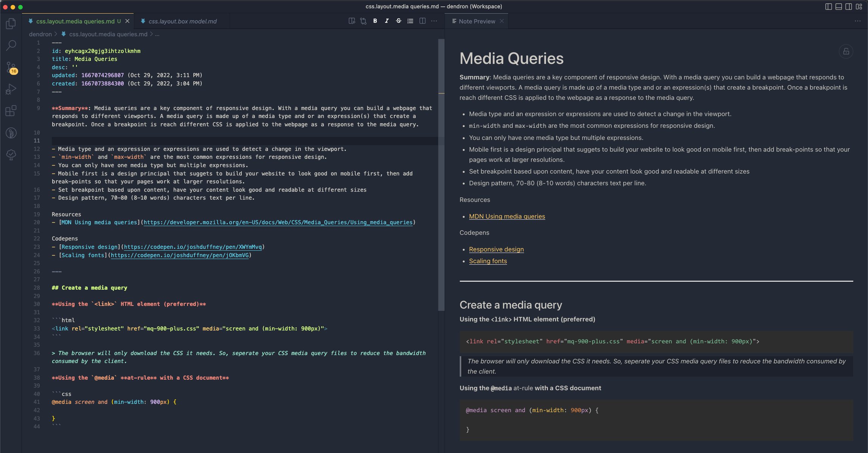
Task: Click the MDN mozilla URL in editor
Action: pyautogui.click(x=278, y=222)
